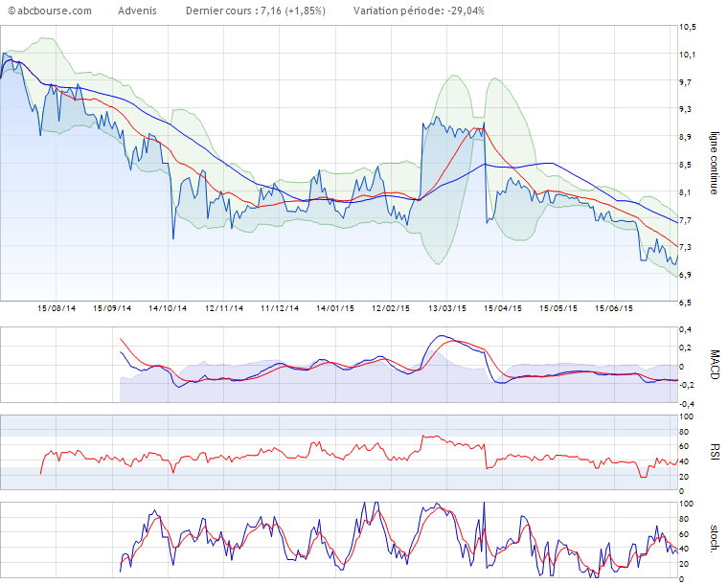Click the 8,9 price axis value
The width and height of the screenshot is (728, 584).
coord(685,137)
